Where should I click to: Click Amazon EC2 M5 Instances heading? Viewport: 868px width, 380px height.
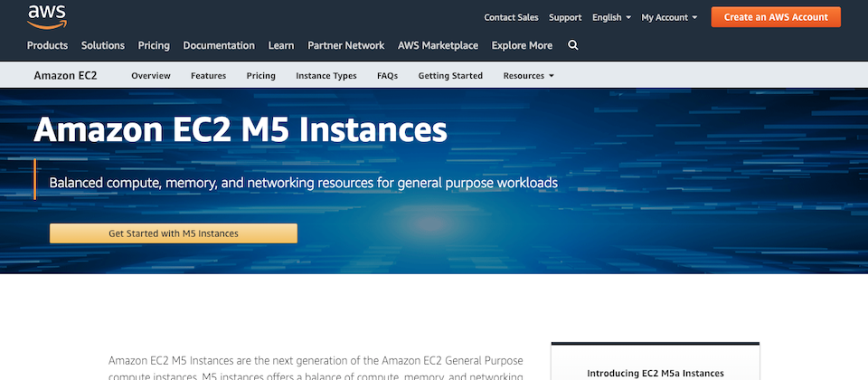tap(241, 129)
